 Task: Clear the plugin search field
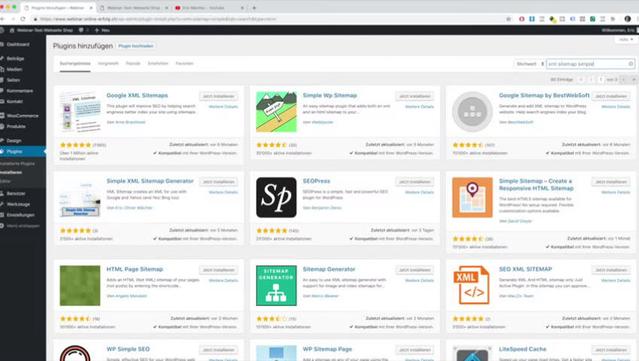coord(630,64)
